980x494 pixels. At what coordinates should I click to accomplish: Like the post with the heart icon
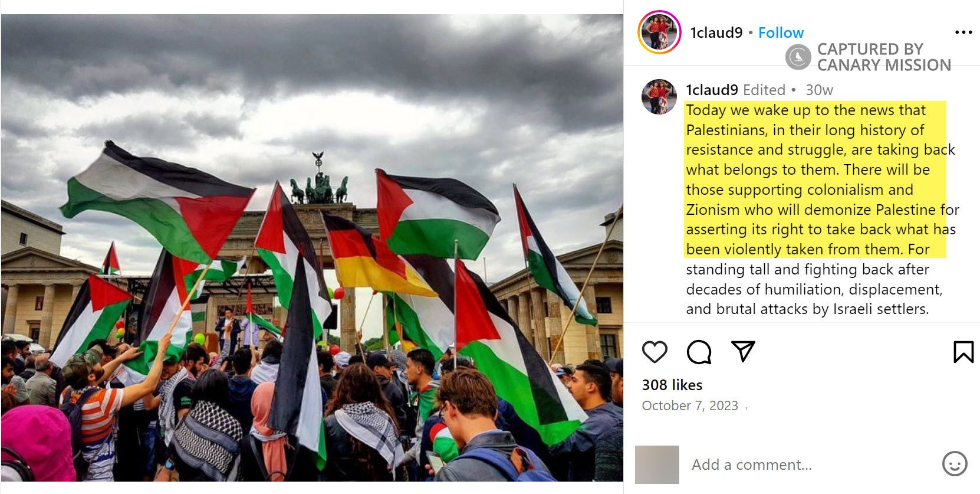[655, 352]
